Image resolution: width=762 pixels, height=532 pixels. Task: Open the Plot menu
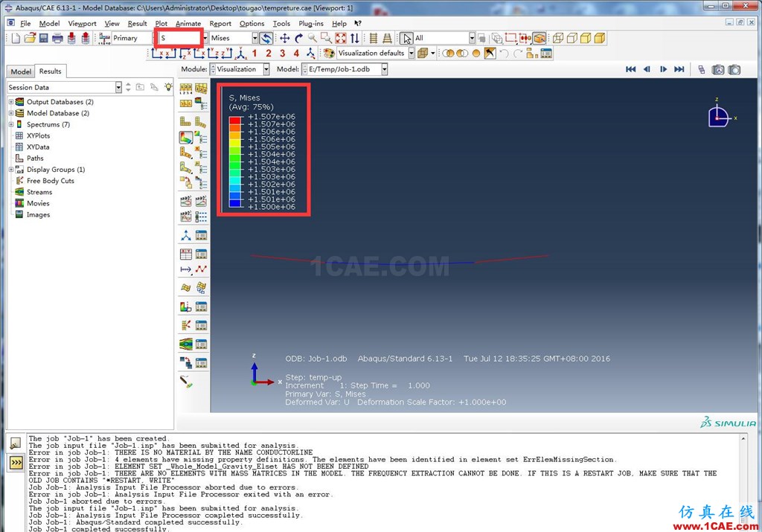tap(161, 23)
